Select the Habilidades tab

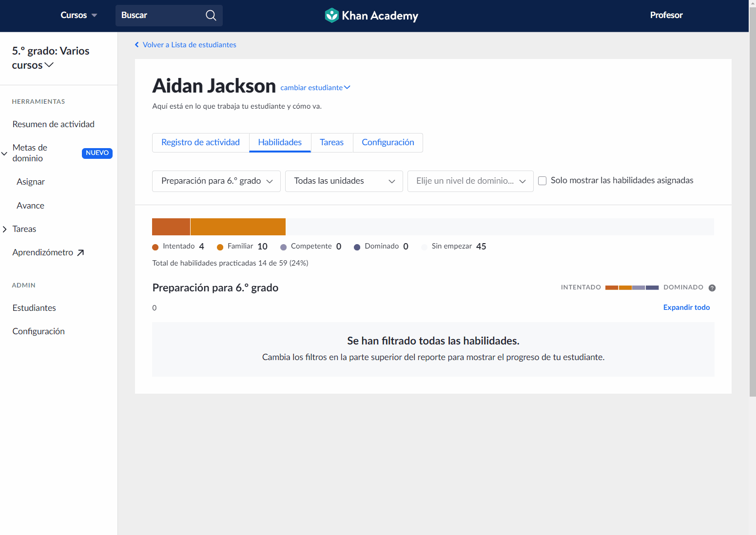tap(280, 142)
